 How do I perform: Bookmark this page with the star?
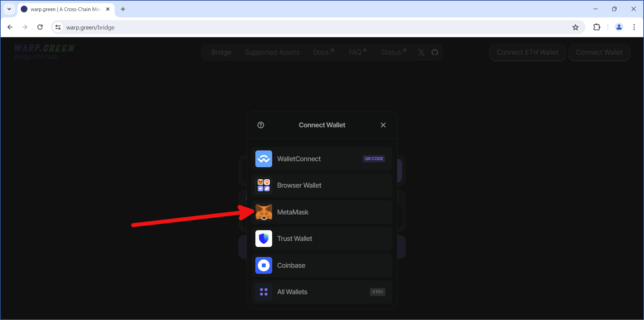click(575, 27)
